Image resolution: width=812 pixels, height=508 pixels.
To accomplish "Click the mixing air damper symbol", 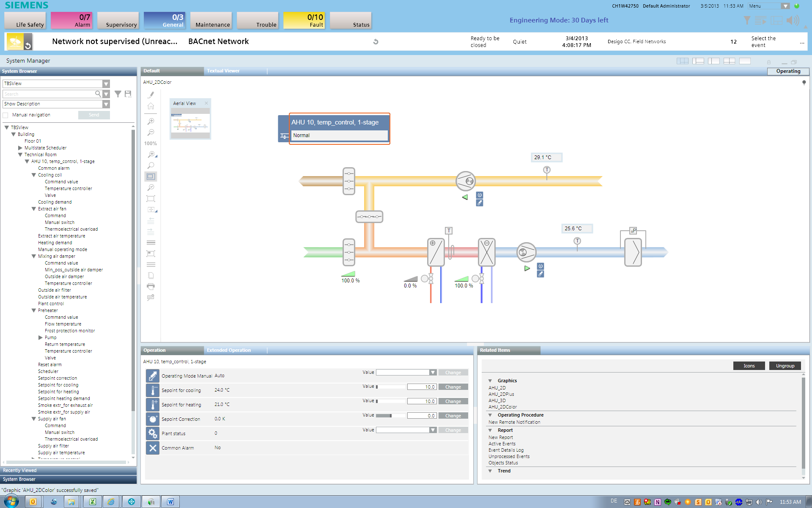I will tap(369, 217).
